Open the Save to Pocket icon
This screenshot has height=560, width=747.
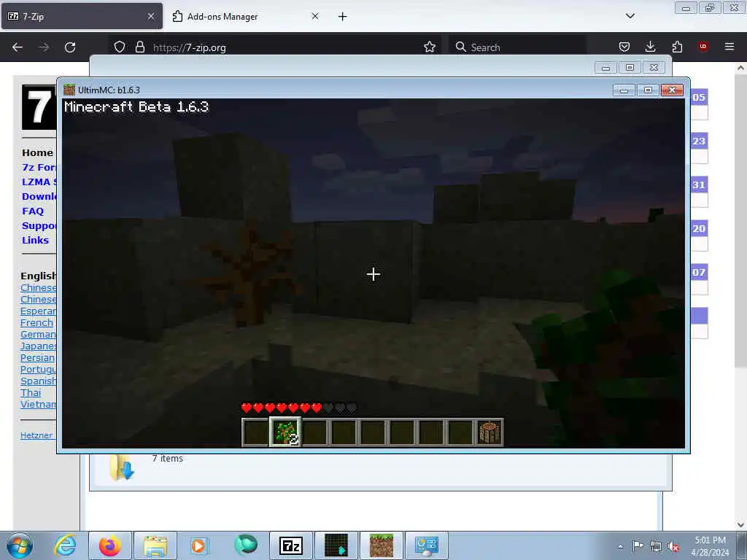[624, 47]
